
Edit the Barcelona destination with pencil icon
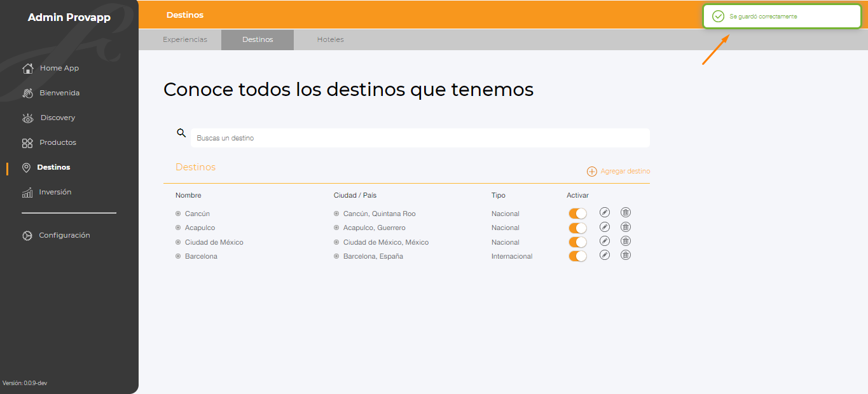point(605,255)
